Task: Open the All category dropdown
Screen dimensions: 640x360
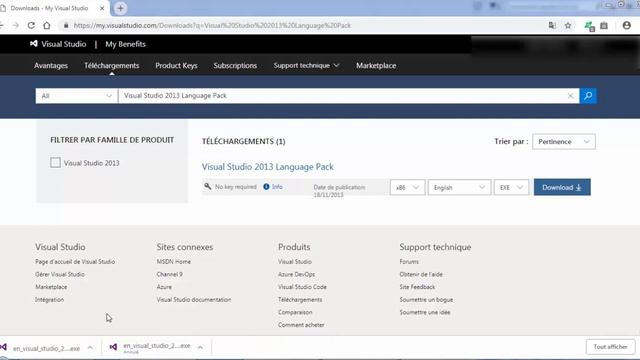Action: tap(77, 96)
